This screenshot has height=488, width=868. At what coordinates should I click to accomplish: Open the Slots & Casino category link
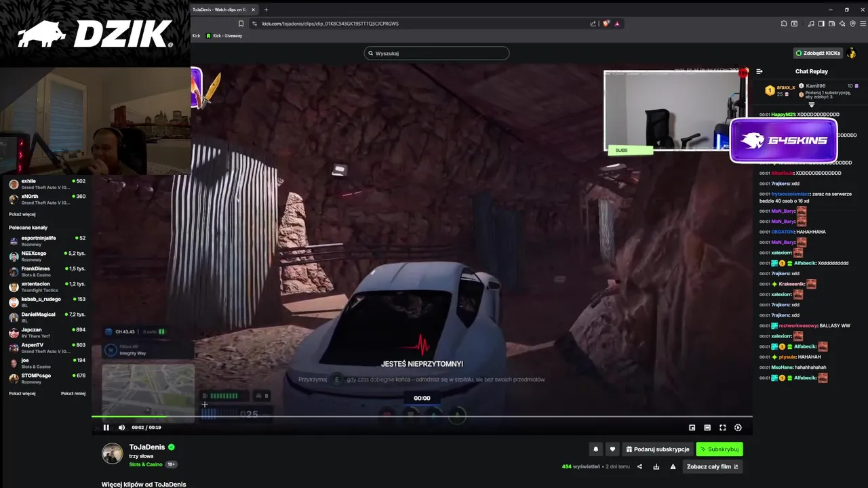tap(146, 464)
